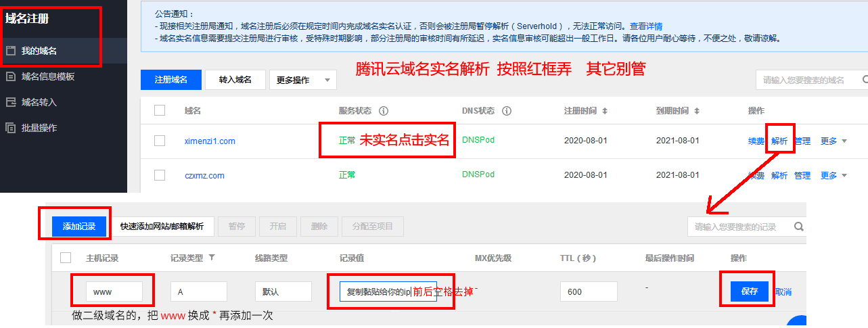This screenshot has height=328, width=868.
Task: Click 解析 link for ximenzi1.com
Action: (779, 141)
